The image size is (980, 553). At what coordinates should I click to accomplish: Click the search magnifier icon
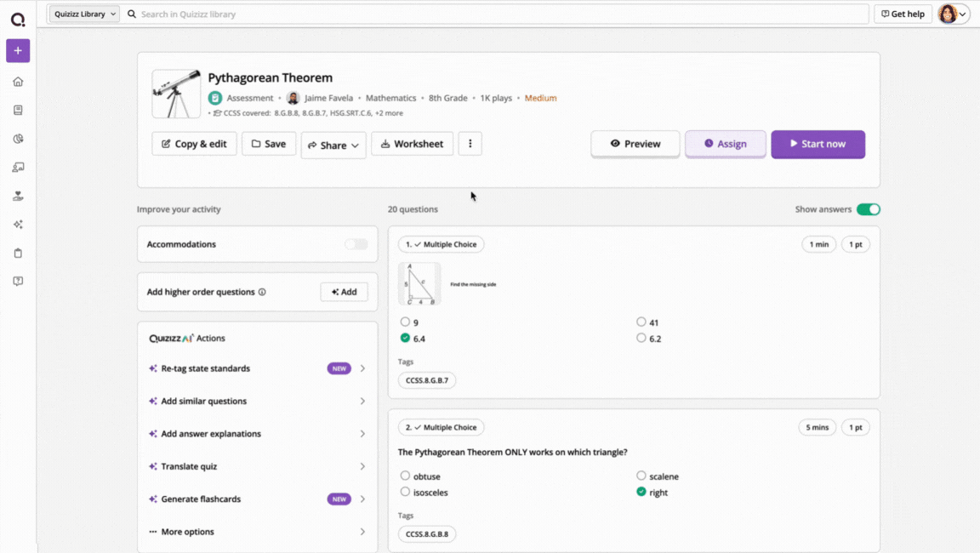132,14
